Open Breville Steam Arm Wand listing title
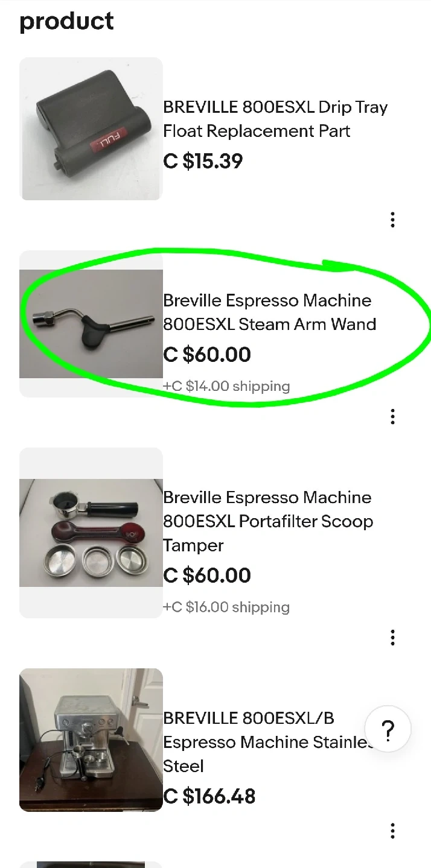431x868 pixels. pyautogui.click(x=270, y=312)
